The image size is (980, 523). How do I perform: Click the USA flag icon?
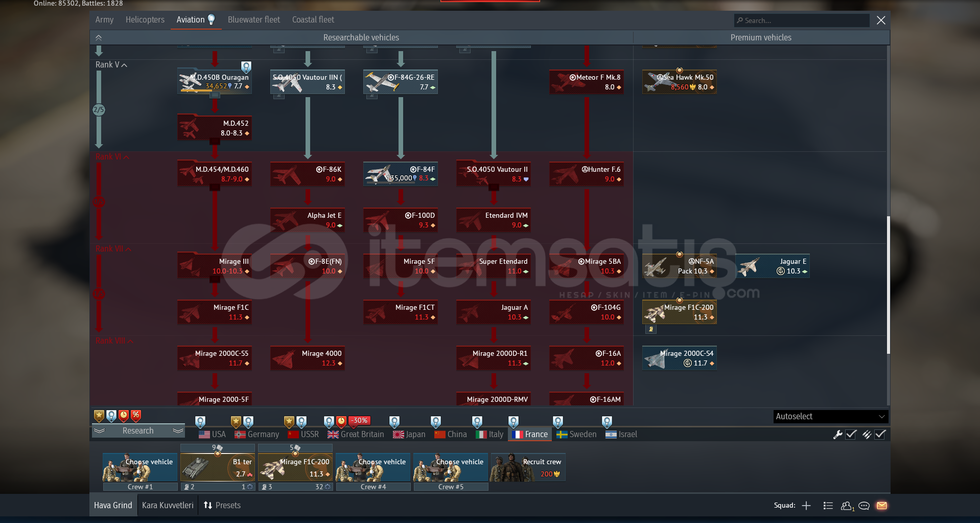pos(204,435)
